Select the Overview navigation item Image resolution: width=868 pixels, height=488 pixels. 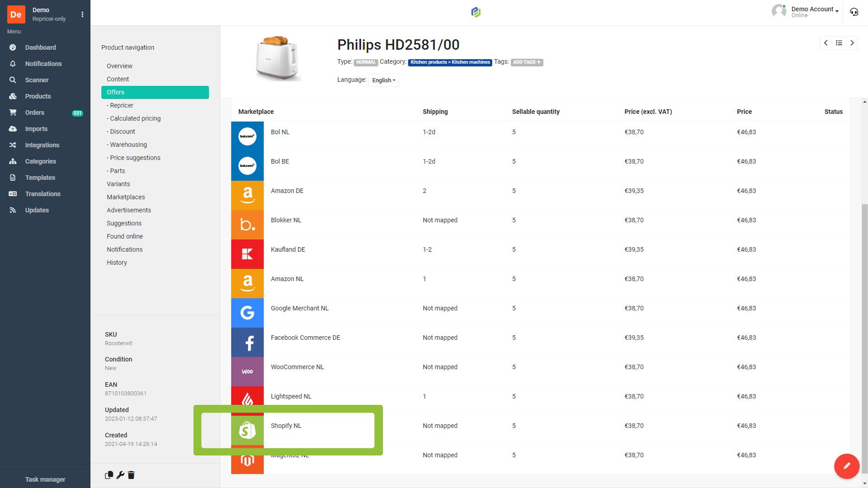pos(118,66)
